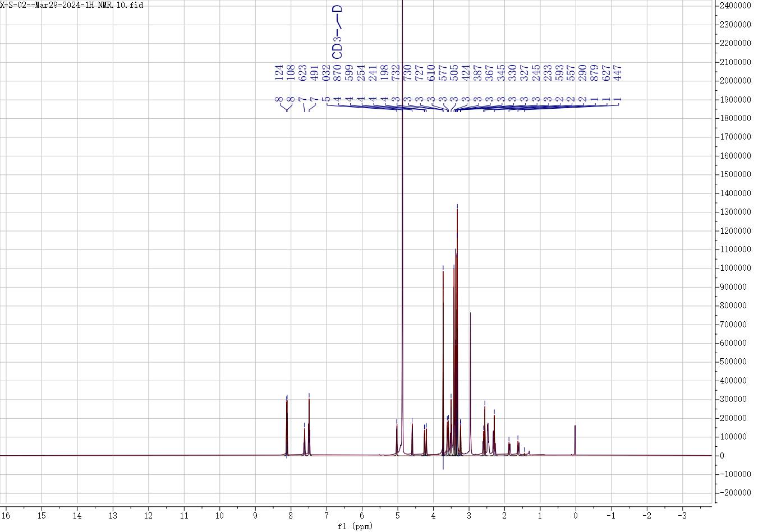Click the 8.124 peak label
763x532 pixels.
(279, 73)
